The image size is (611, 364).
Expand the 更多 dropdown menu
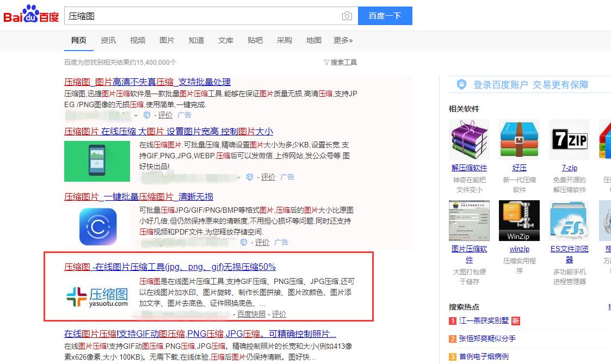343,40
